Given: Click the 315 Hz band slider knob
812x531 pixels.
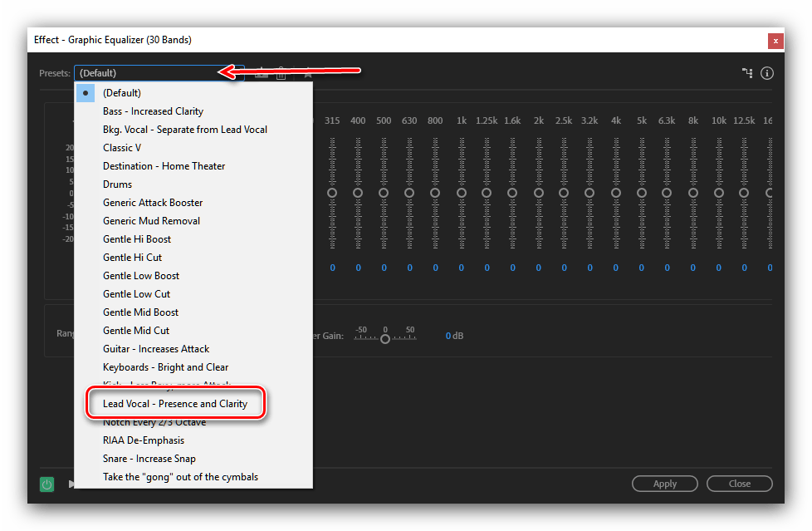Looking at the screenshot, I should coord(332,193).
